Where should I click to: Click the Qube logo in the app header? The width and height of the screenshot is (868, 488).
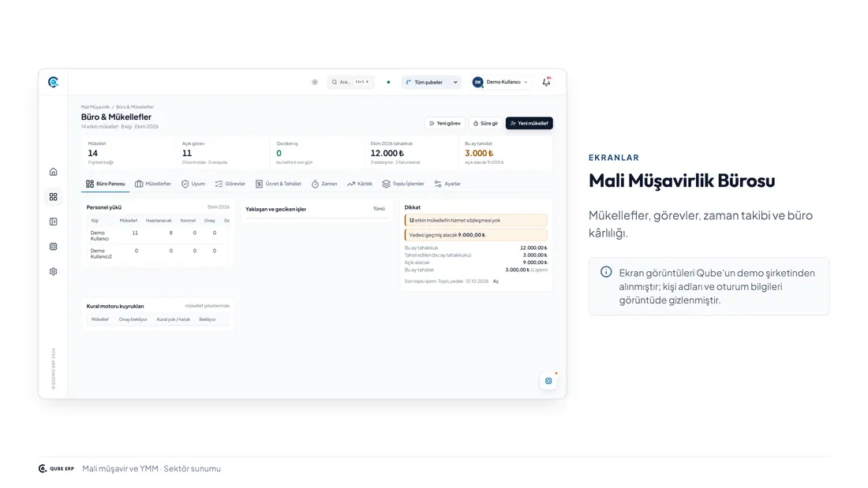(53, 83)
